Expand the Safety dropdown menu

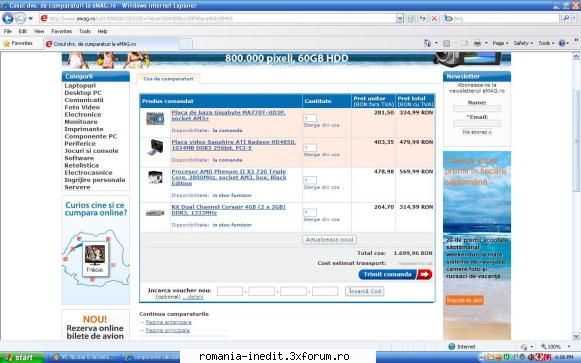pyautogui.click(x=523, y=43)
